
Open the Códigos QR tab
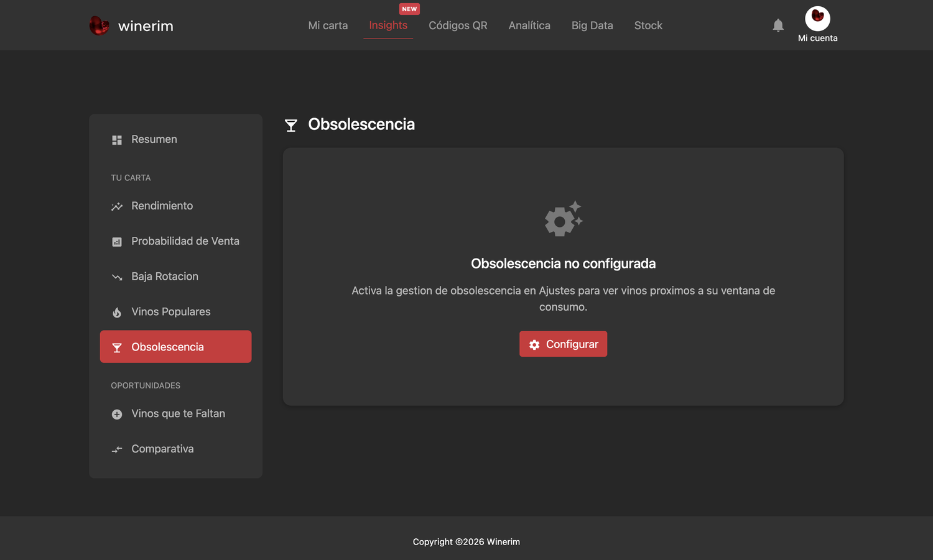458,25
